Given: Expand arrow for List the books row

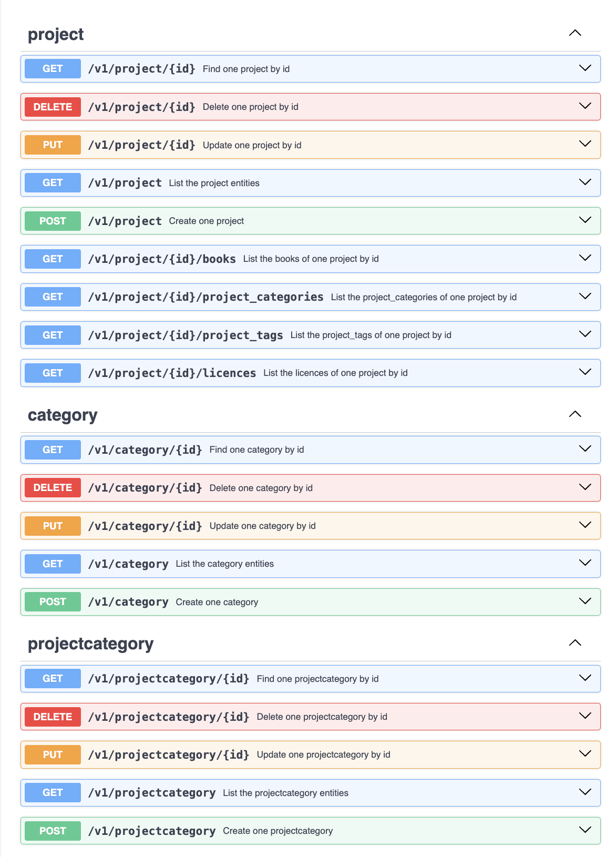Looking at the screenshot, I should [585, 258].
